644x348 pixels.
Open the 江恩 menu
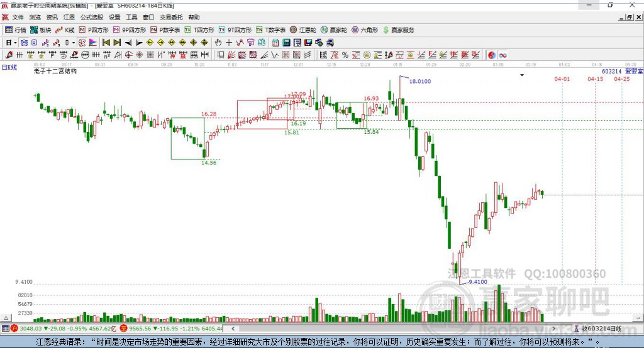coord(69,17)
